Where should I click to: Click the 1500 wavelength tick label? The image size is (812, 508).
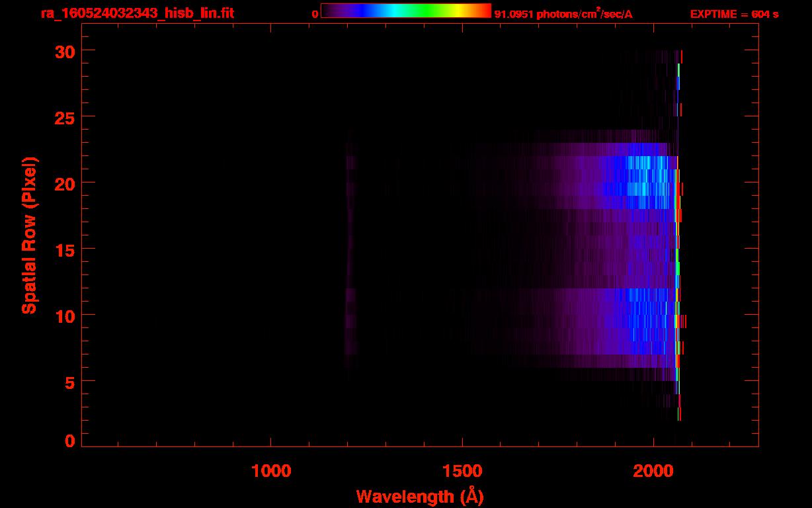click(462, 471)
